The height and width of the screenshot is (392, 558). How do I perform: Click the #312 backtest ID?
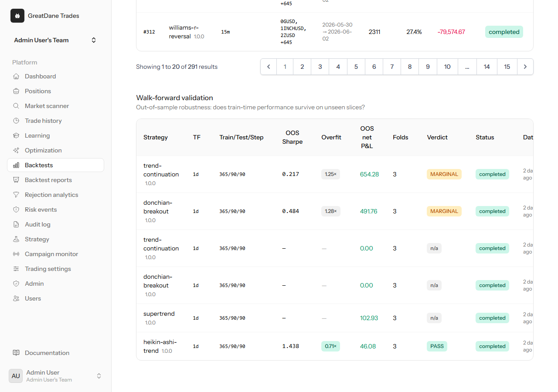point(149,32)
